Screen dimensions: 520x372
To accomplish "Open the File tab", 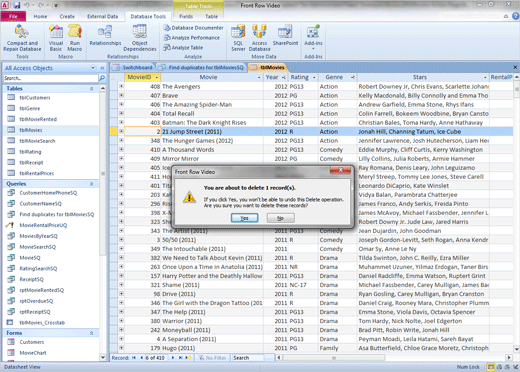I will pyautogui.click(x=13, y=16).
